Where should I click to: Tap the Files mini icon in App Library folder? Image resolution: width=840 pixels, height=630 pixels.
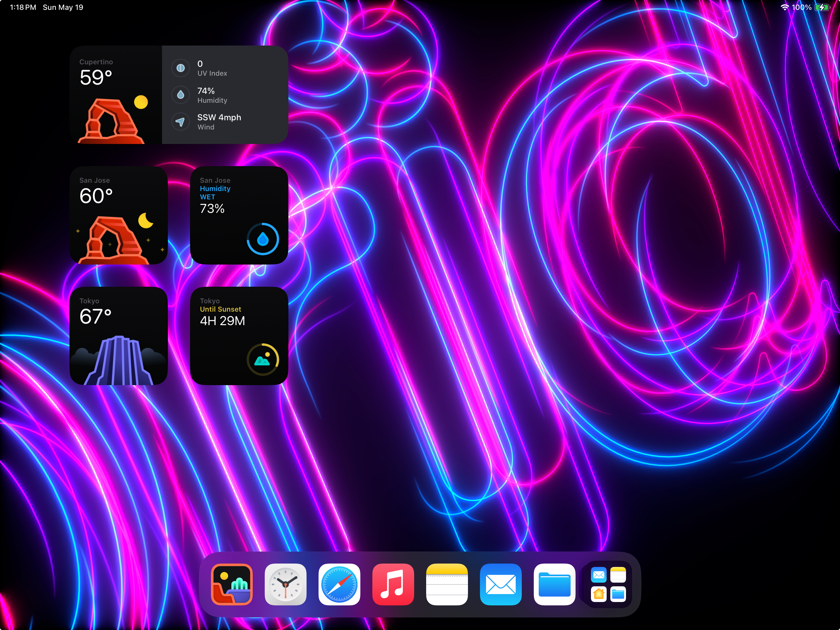pyautogui.click(x=618, y=594)
